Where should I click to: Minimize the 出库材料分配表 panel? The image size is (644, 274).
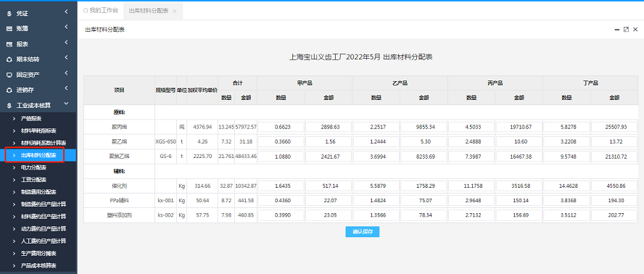pyautogui.click(x=617, y=30)
